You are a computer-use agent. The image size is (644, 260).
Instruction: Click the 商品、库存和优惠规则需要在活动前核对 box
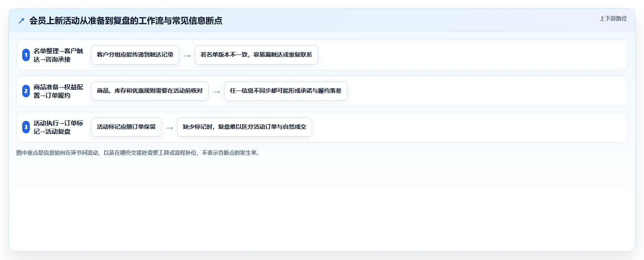point(150,91)
